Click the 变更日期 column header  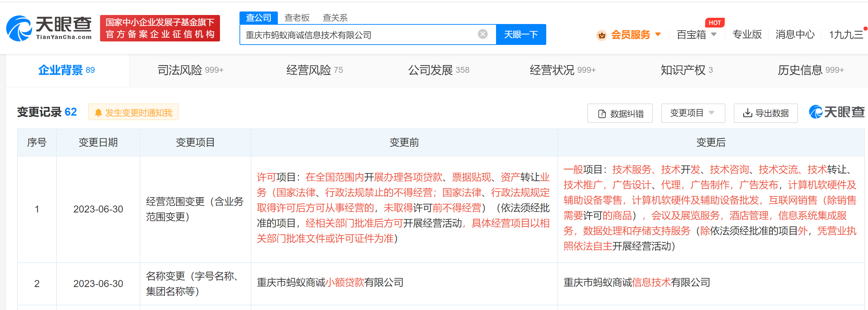[98, 142]
